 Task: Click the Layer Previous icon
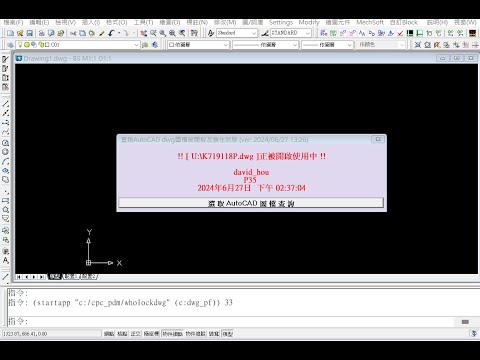155,45
